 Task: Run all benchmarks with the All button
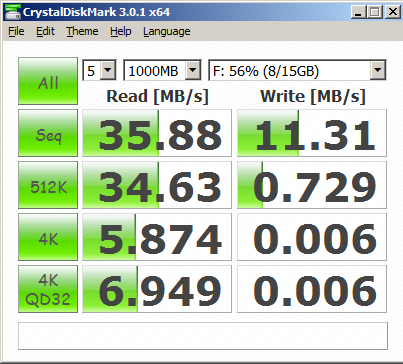pos(48,81)
